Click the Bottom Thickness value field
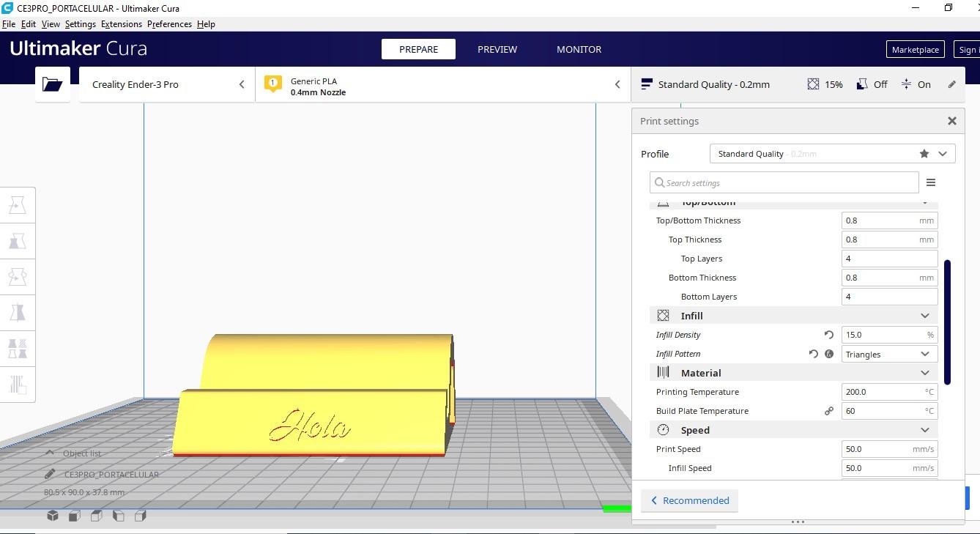This screenshot has width=980, height=534. (889, 278)
